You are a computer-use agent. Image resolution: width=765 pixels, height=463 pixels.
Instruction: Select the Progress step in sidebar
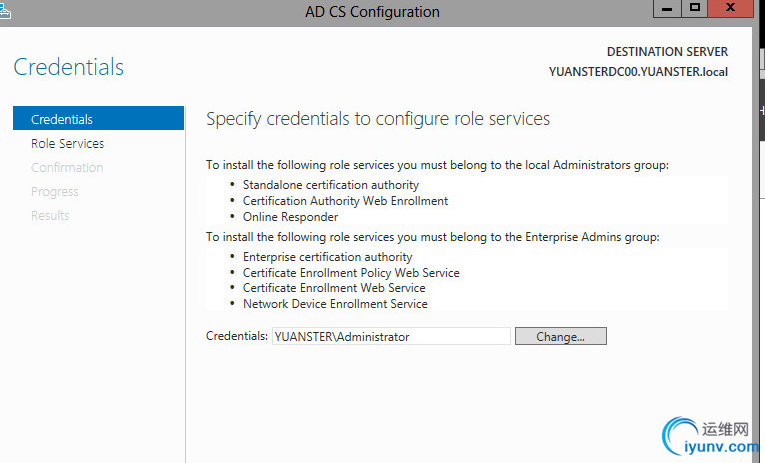(x=54, y=191)
